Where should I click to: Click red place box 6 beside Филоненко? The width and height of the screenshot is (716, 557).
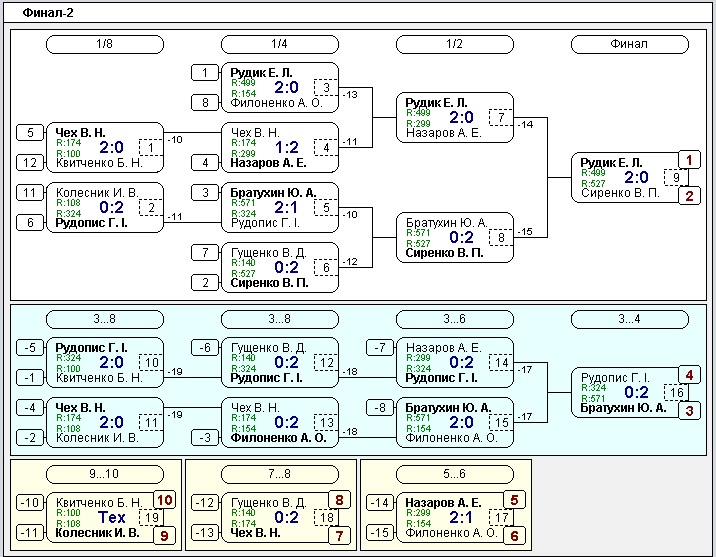[x=514, y=536]
